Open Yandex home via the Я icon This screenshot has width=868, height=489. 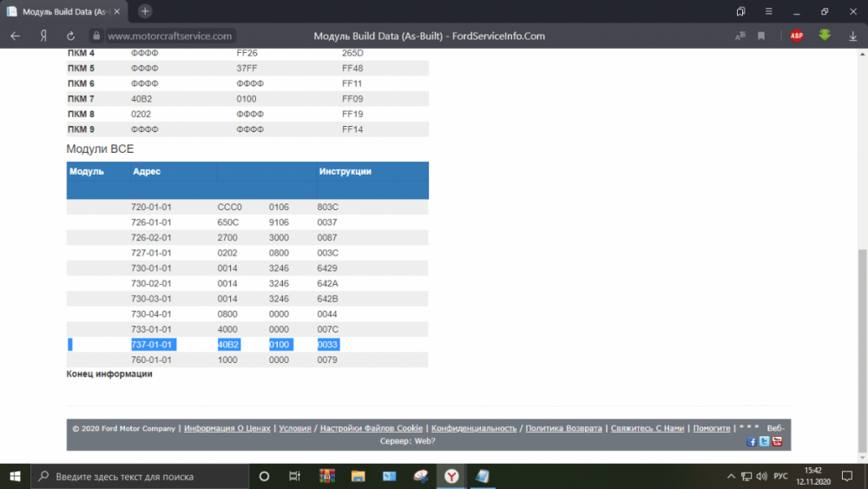pos(43,36)
